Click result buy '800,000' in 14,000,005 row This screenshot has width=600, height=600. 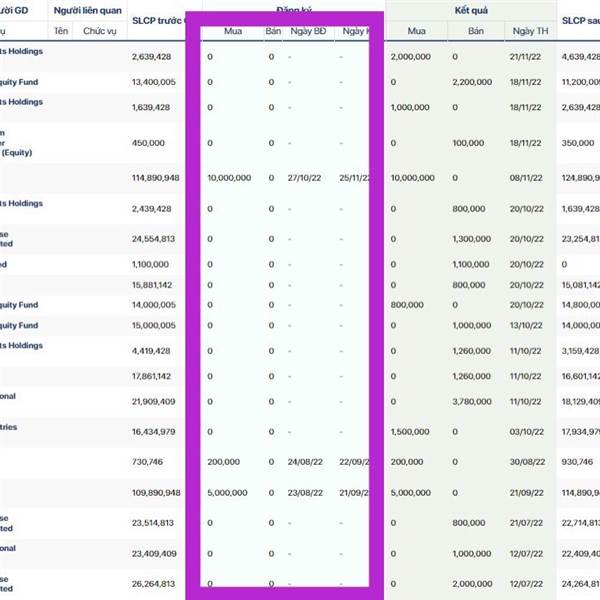point(407,305)
